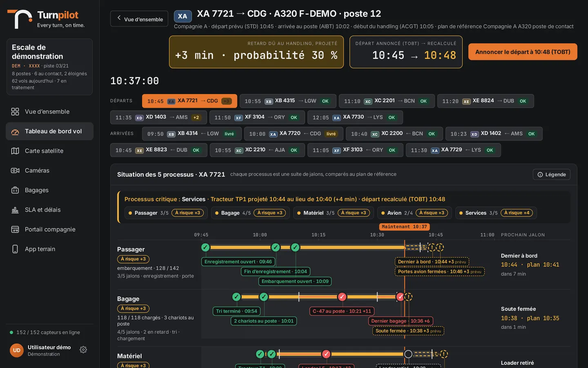Click the SLA et délais chart icon
Image resolution: width=588 pixels, height=368 pixels.
coord(15,210)
